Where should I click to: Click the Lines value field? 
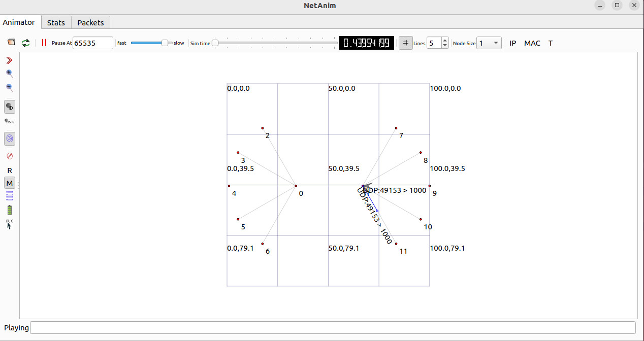(434, 43)
